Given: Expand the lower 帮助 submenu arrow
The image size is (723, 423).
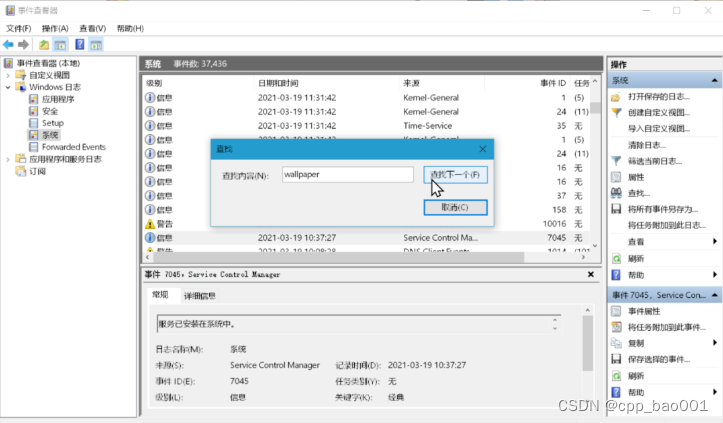Looking at the screenshot, I should [x=715, y=392].
